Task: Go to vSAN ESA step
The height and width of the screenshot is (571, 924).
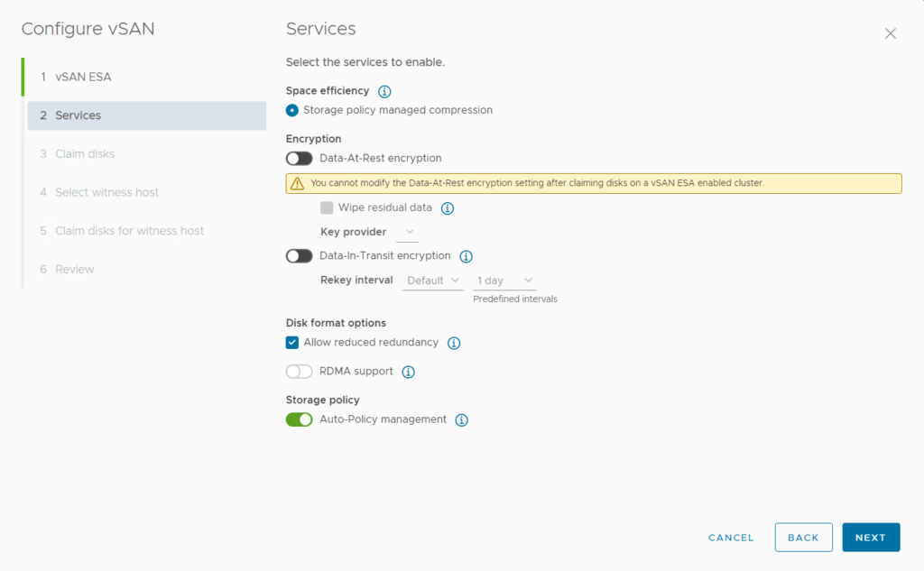Action: (x=83, y=77)
